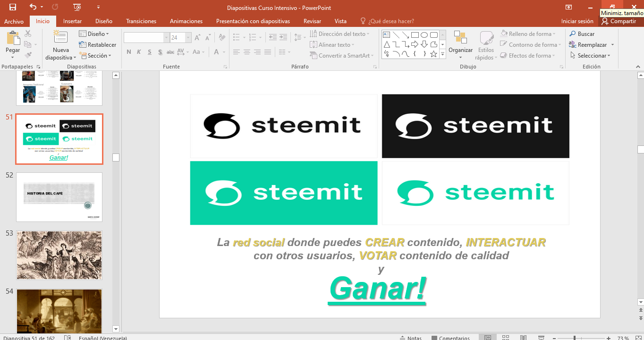Toggle bold (N) formatting
The width and height of the screenshot is (644, 340).
pyautogui.click(x=129, y=52)
